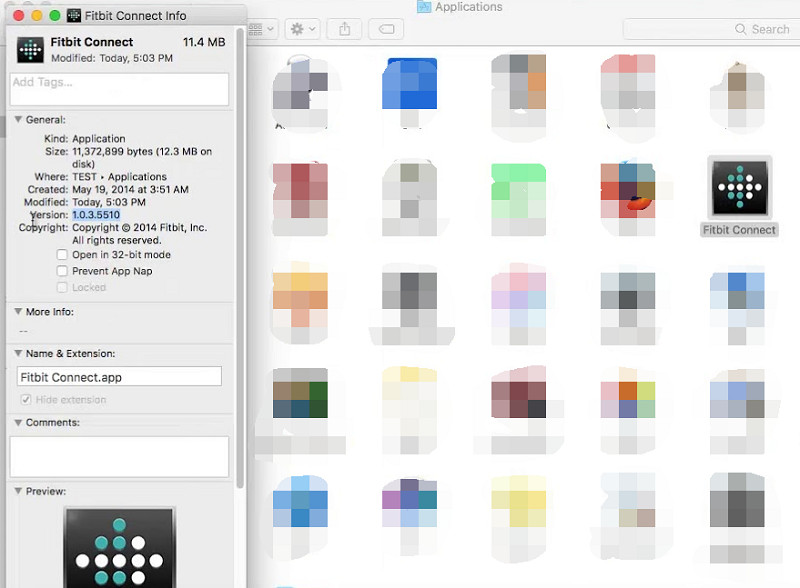Image resolution: width=800 pixels, height=588 pixels.
Task: Click the Fitbit Connect Info title bar icon
Action: [74, 15]
